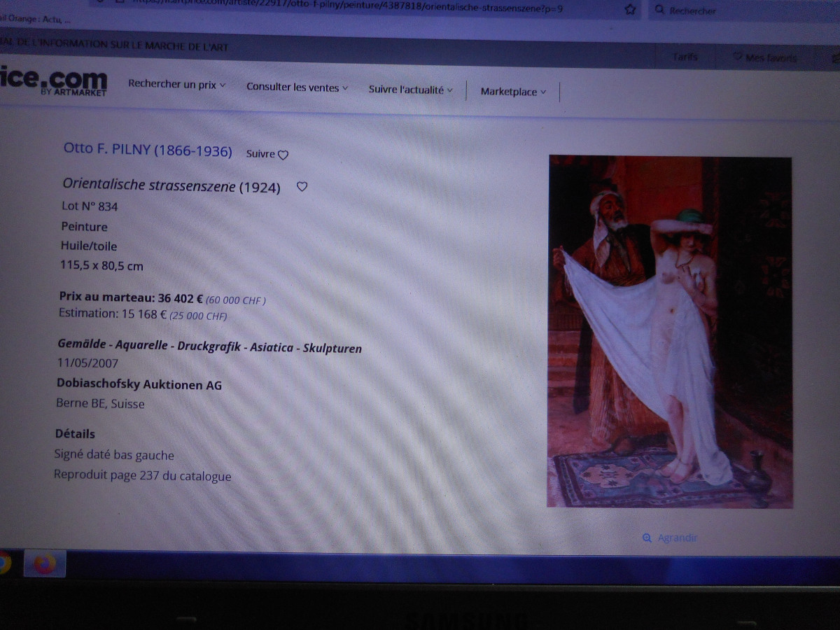Open Mes favoris link
Screen dimensions: 840x630
[764, 57]
